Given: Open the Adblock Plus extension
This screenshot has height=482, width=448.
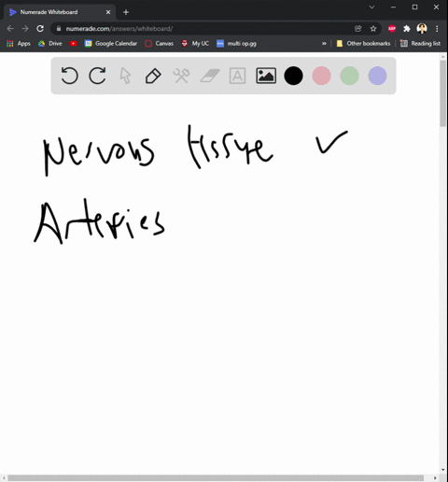Looking at the screenshot, I should coord(392,29).
